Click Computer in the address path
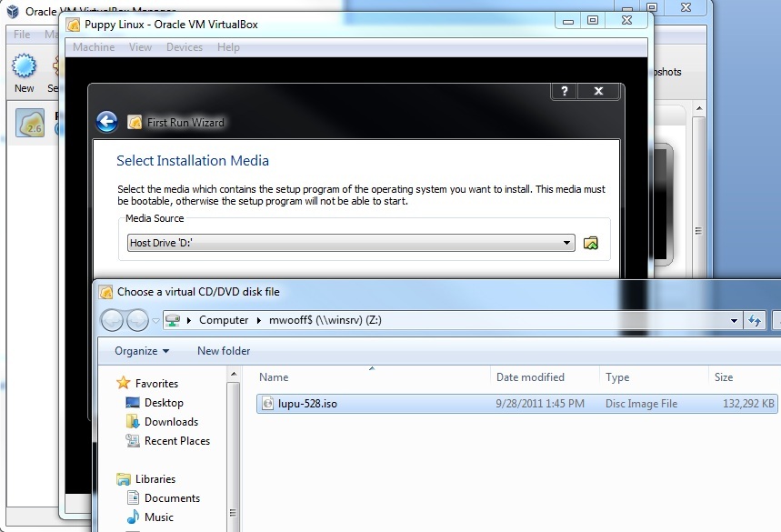Screen dimensions: 781x532 (224, 320)
